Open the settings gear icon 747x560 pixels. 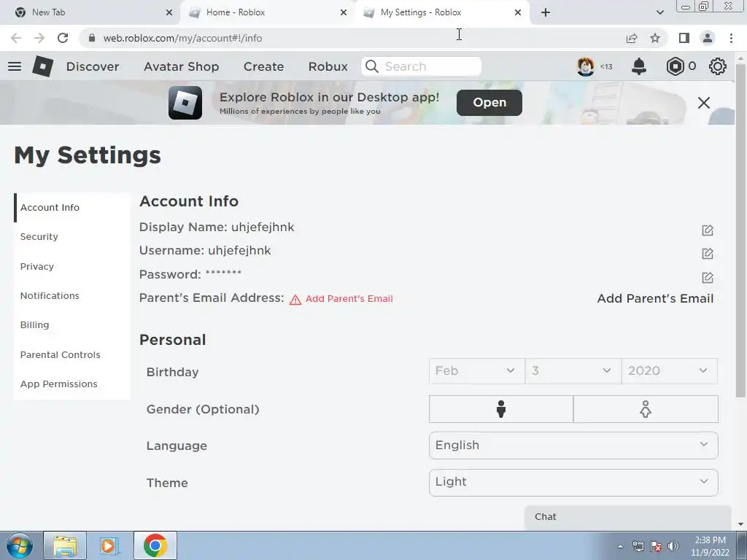718,66
